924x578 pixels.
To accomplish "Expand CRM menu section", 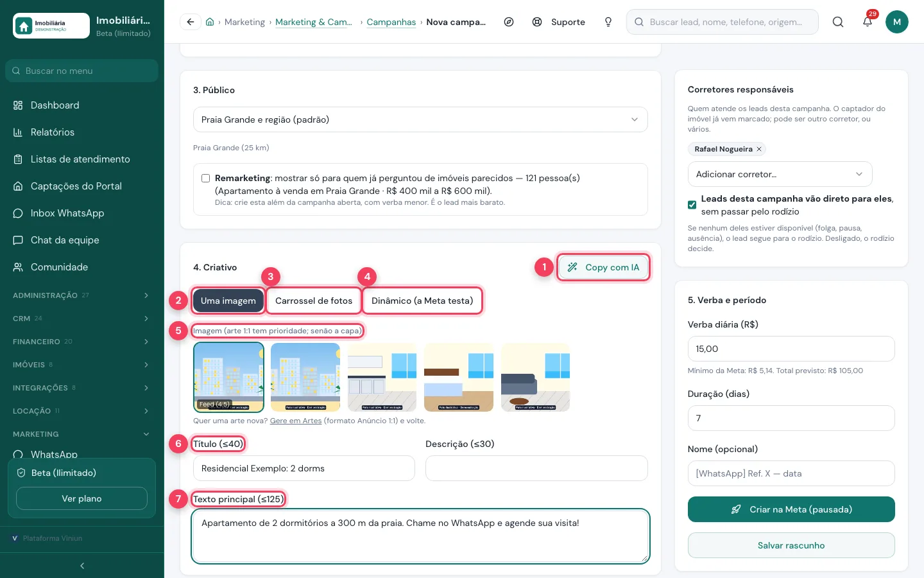I will (x=82, y=319).
